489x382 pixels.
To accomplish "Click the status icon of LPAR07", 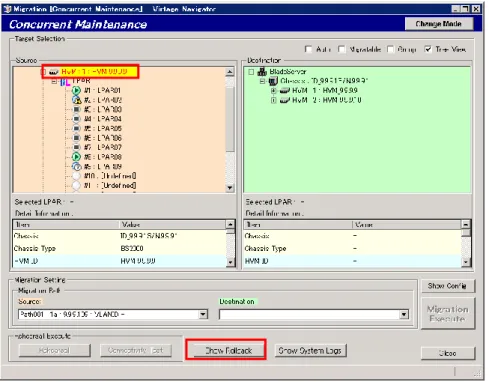I will coord(77,147).
